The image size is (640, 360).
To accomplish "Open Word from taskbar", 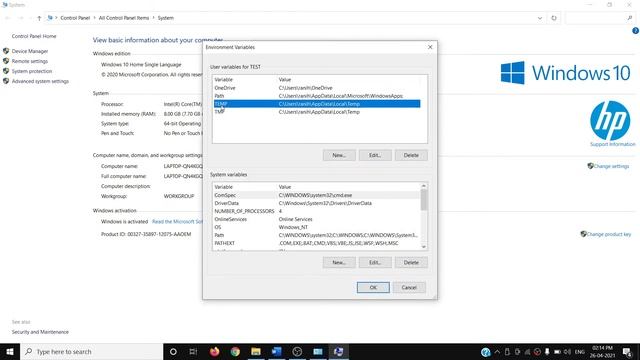I will tap(276, 351).
